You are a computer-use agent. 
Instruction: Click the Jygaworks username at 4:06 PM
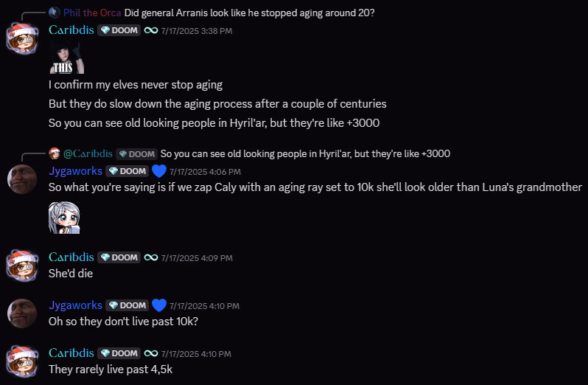[75, 171]
